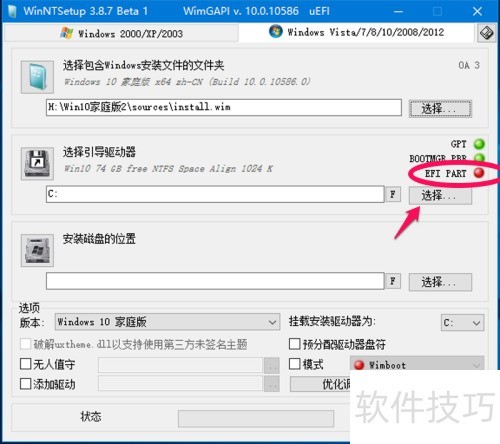500x444 pixels.
Task: Click the 优化调整 button
Action: (x=320, y=384)
